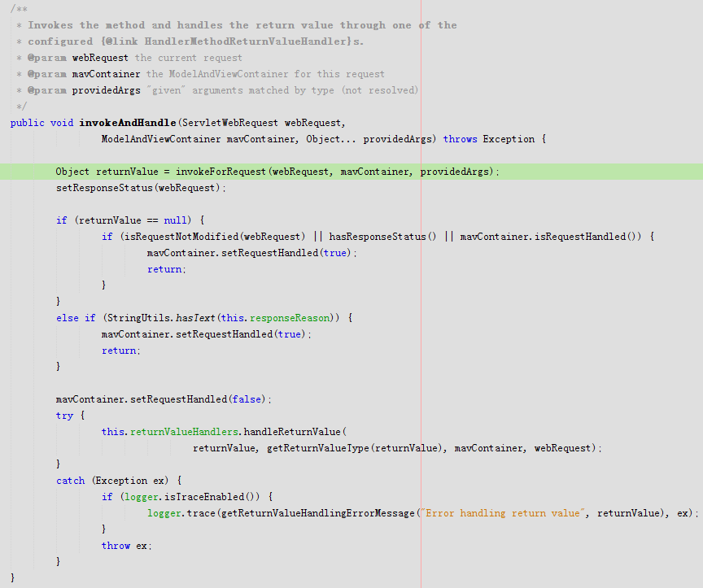Viewport: 703px width, 588px height.
Task: Click setRequestHandled(false) statement
Action: (x=164, y=399)
